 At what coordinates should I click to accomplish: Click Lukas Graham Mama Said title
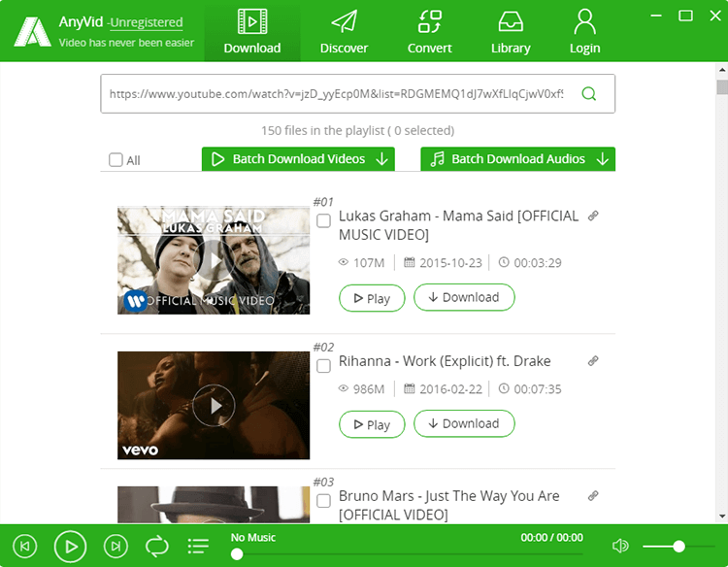pos(458,225)
